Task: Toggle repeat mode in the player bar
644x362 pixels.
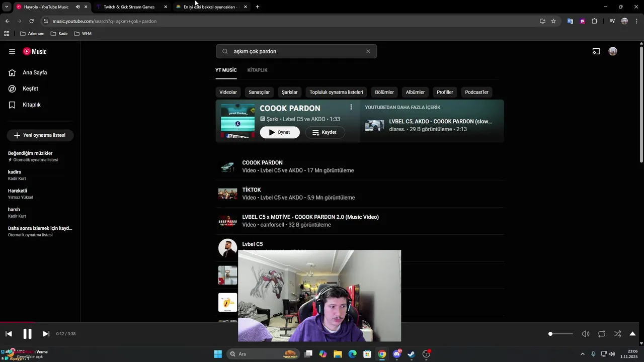Action: tap(602, 334)
